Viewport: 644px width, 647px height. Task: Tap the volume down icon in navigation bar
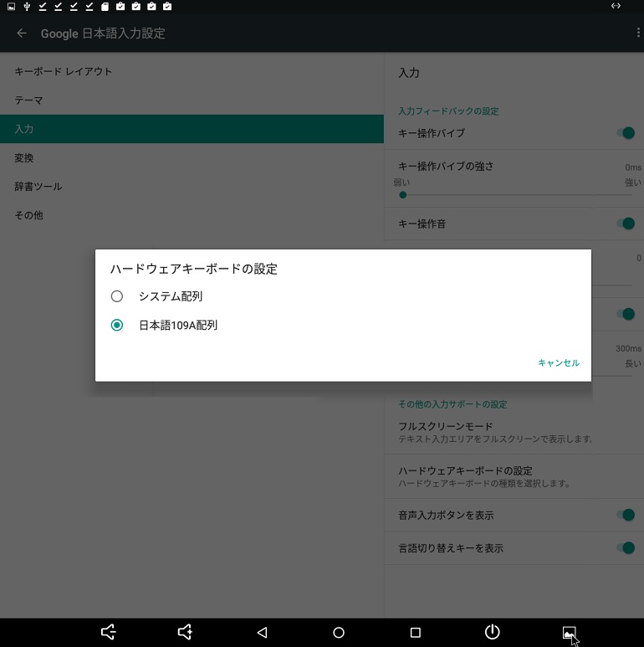click(109, 632)
